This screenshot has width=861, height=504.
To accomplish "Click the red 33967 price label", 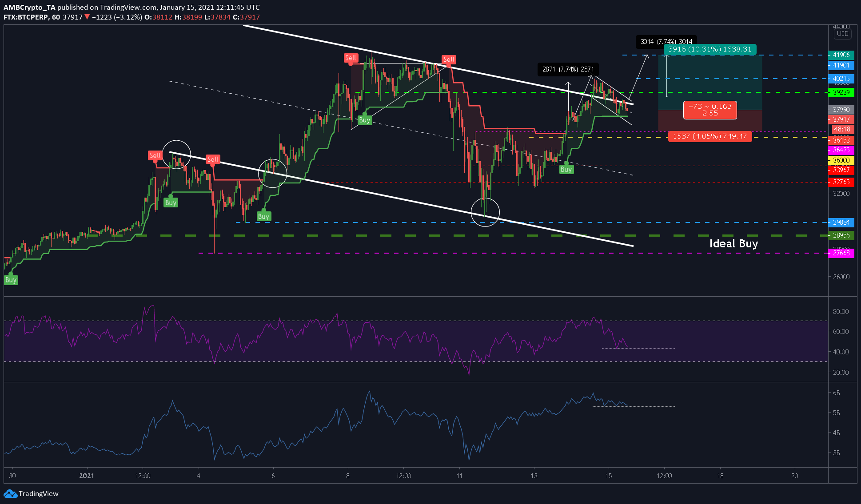I will [x=841, y=170].
